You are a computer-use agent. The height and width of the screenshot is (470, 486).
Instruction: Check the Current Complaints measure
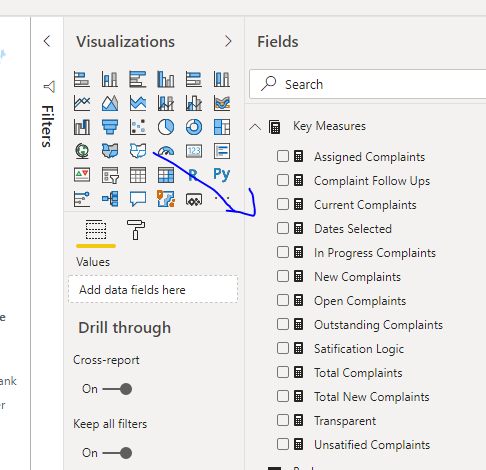click(x=283, y=204)
